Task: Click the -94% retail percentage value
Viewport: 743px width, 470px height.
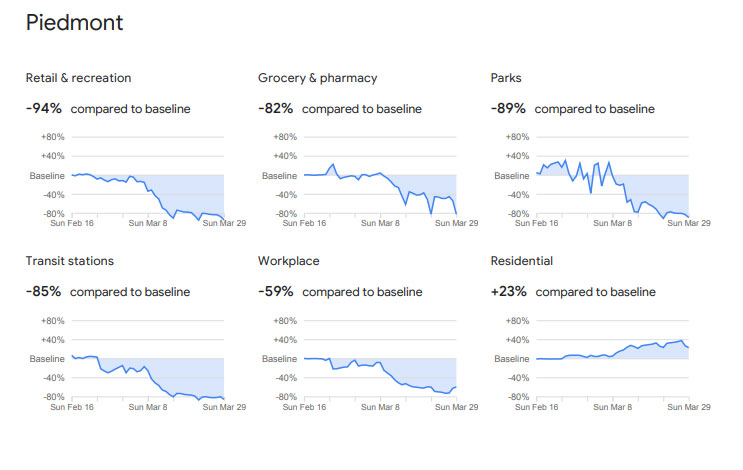Action: tap(44, 108)
